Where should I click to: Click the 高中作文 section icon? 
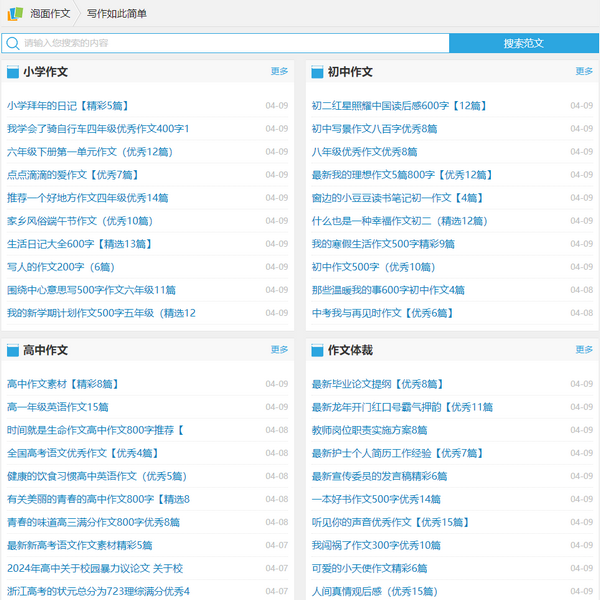13,351
